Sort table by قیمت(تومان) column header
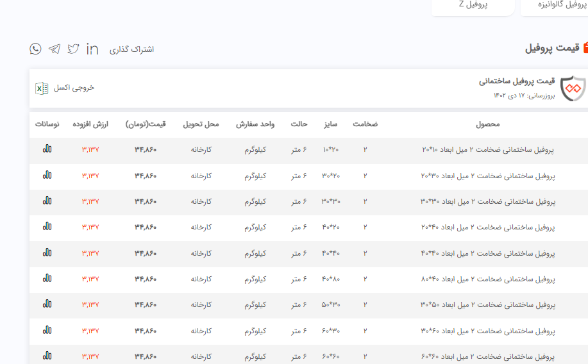The width and height of the screenshot is (588, 364). click(146, 124)
